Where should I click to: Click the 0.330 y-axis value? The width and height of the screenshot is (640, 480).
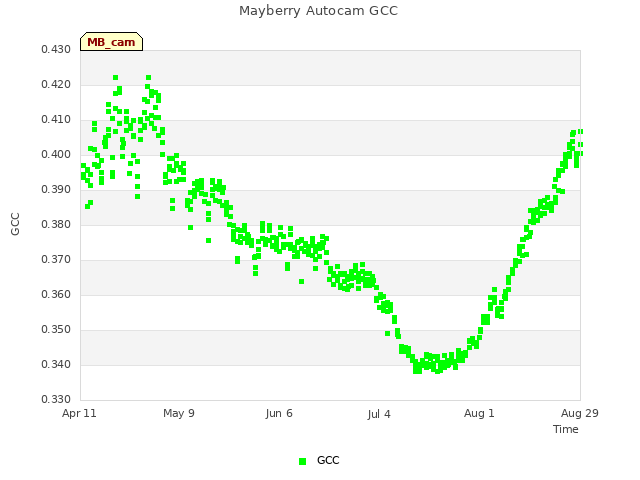[x=56, y=400]
